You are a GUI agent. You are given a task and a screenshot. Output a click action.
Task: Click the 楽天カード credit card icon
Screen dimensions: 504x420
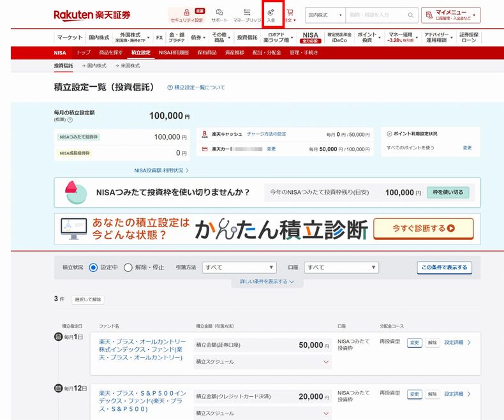pos(204,149)
